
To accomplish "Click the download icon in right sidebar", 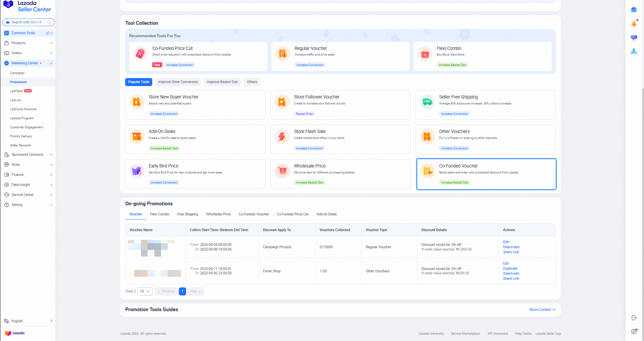I will 634,51.
